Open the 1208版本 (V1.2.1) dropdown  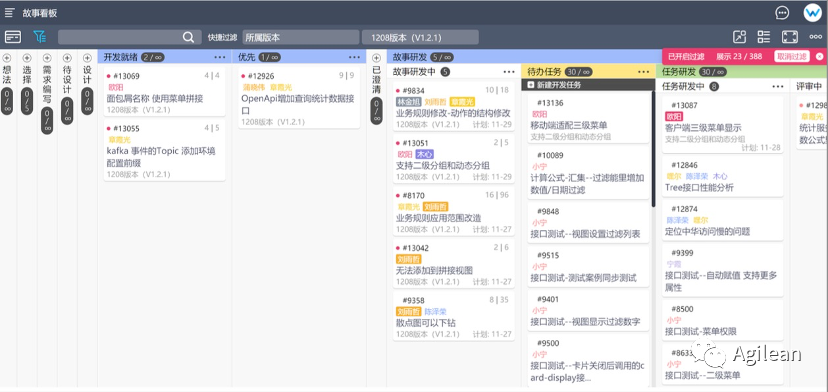[420, 38]
